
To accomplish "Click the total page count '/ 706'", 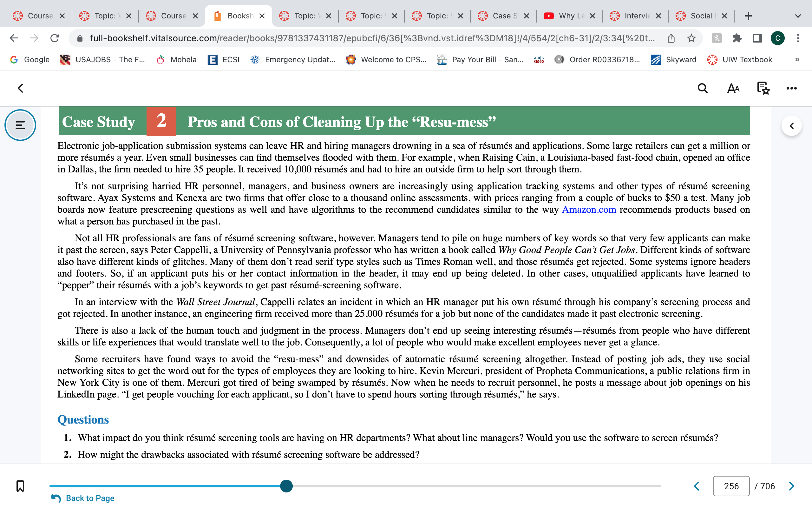I will click(x=765, y=486).
